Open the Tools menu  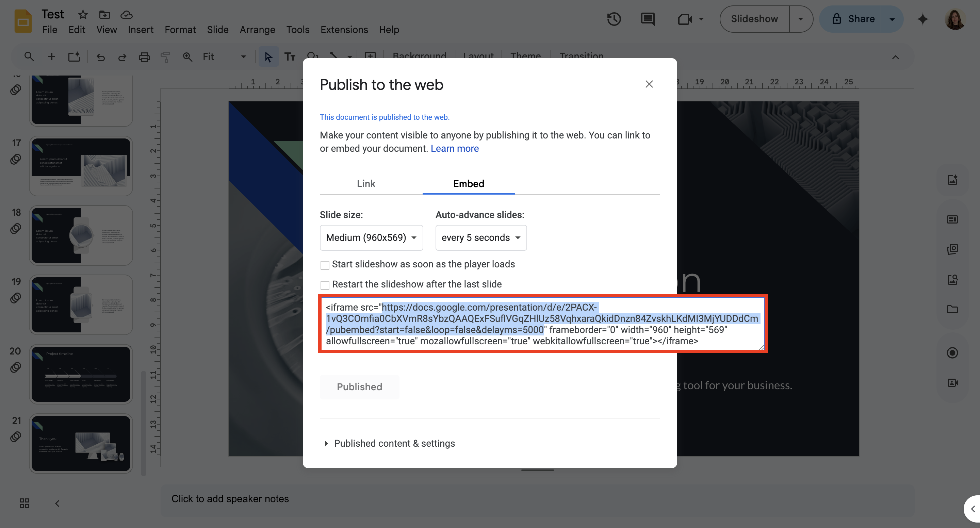[297, 29]
